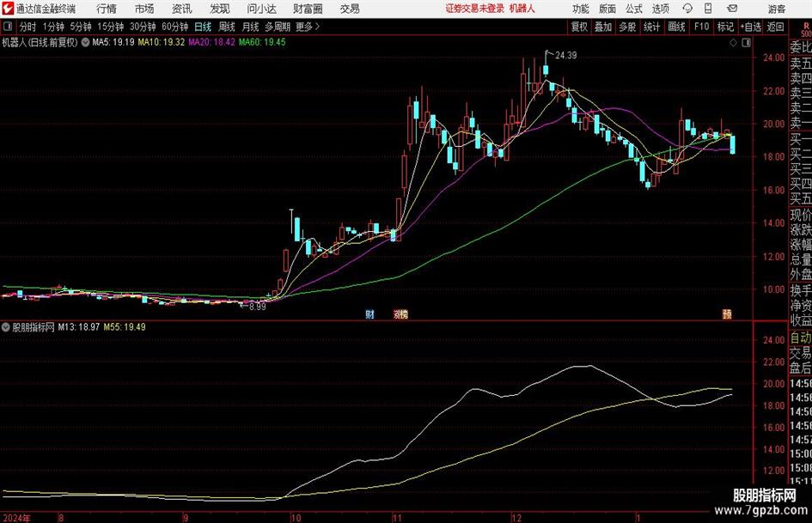Open the 市场 menu
The height and width of the screenshot is (523, 812).
click(x=144, y=9)
